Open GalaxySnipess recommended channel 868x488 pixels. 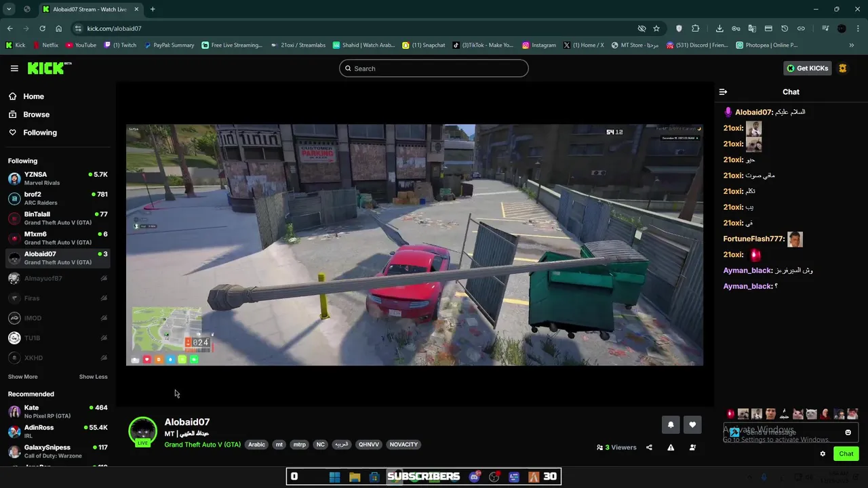pos(58,451)
